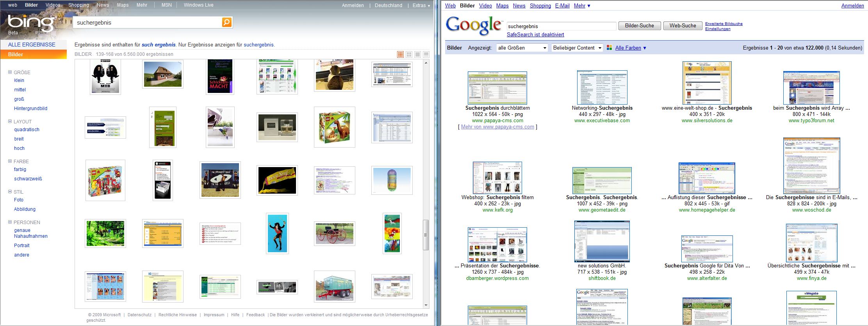The image size is (868, 326).
Task: Click the orange Bing search magnifier button
Action: pyautogui.click(x=227, y=22)
